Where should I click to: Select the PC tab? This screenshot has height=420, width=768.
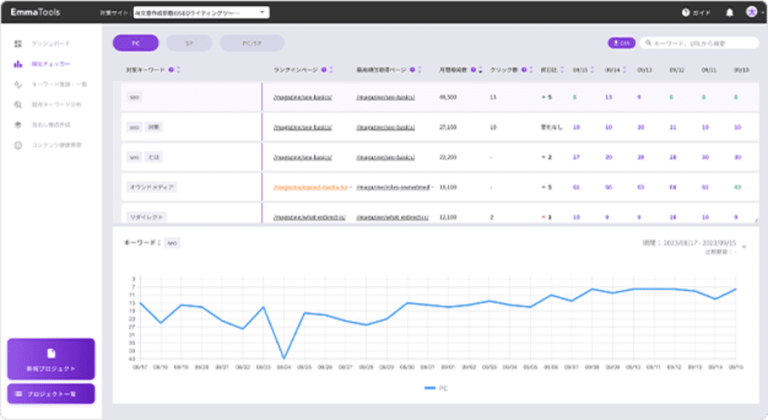(135, 44)
